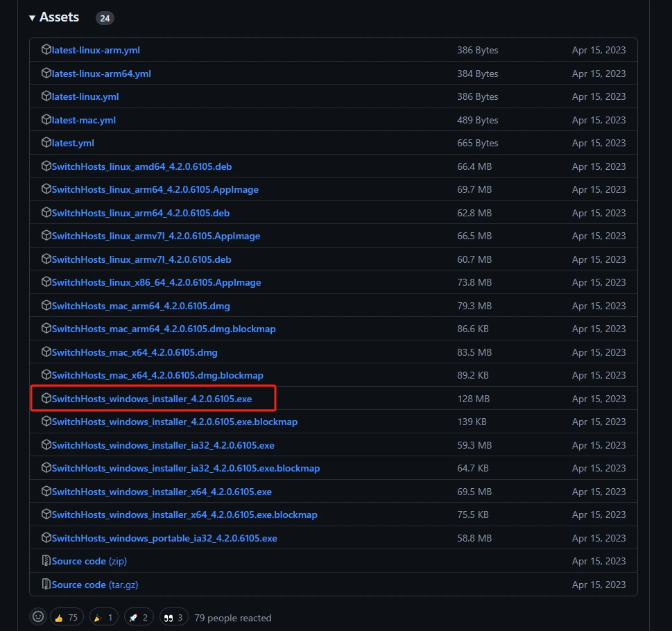Download SwitchHosts_linux_armv7l AppImage
This screenshot has width=672, height=631.
click(x=156, y=236)
